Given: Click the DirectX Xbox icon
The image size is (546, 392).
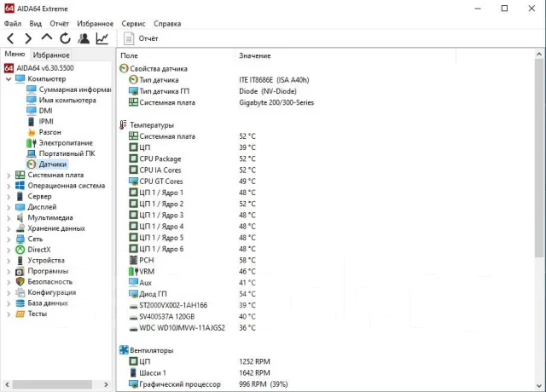Looking at the screenshot, I should (x=20, y=250).
